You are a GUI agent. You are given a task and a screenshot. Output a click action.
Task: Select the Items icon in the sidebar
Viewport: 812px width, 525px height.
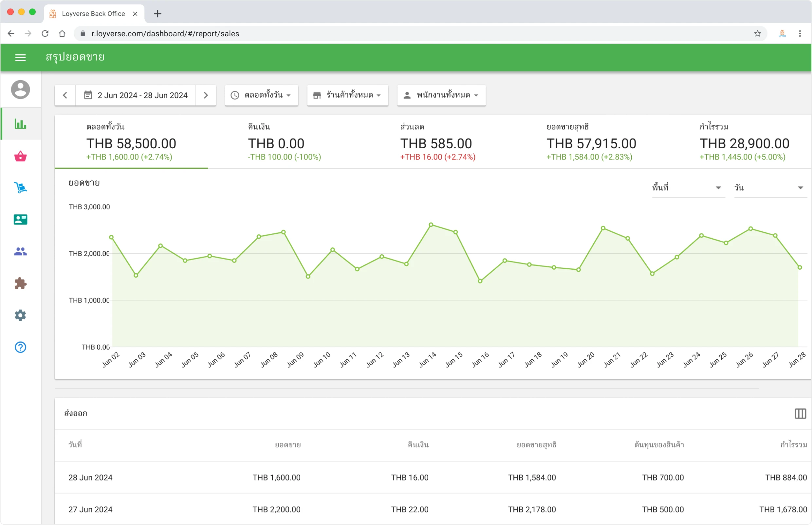coord(20,156)
